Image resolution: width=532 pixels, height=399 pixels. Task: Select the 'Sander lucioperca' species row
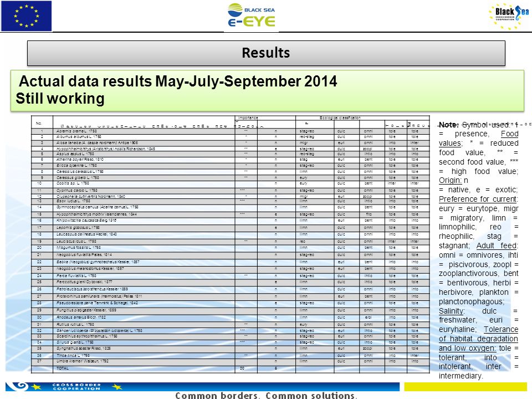click(x=231, y=330)
